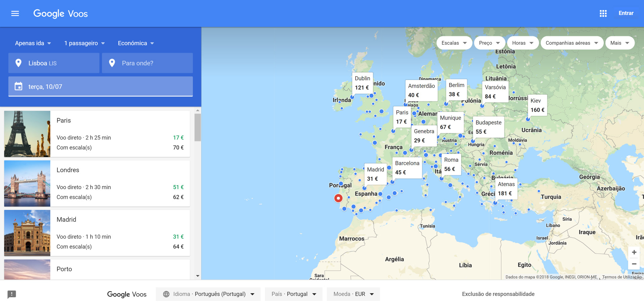
Task: Click the results list scroll down arrow
Action: click(x=198, y=276)
